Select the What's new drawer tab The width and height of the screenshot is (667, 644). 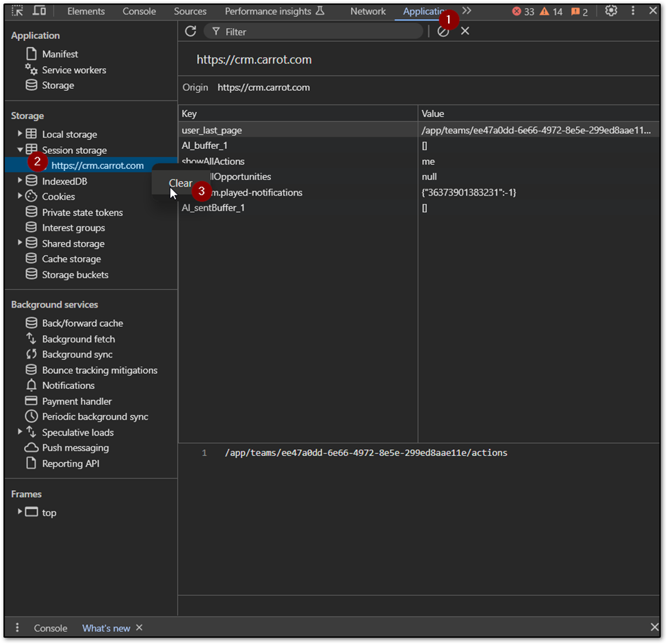[106, 628]
